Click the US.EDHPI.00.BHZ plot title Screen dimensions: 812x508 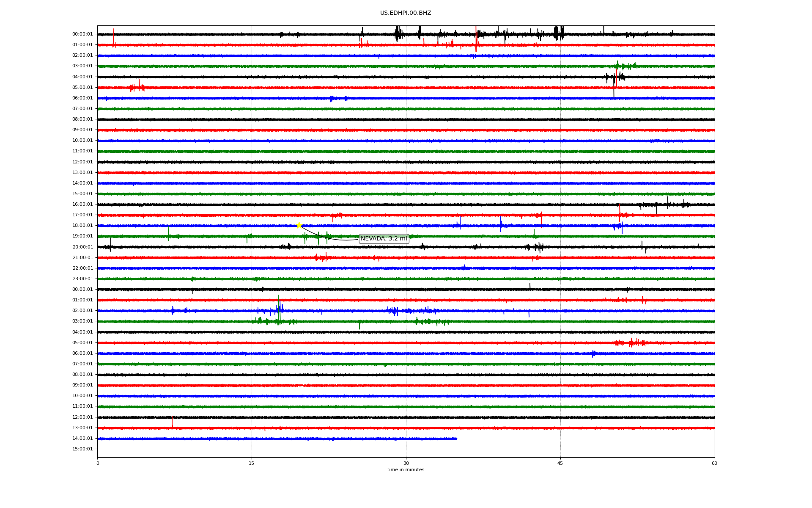[406, 13]
